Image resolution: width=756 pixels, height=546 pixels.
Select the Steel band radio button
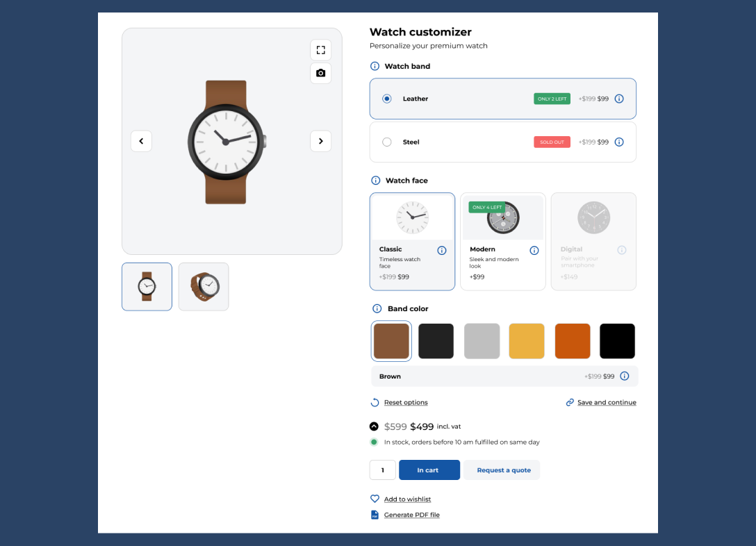tap(387, 142)
